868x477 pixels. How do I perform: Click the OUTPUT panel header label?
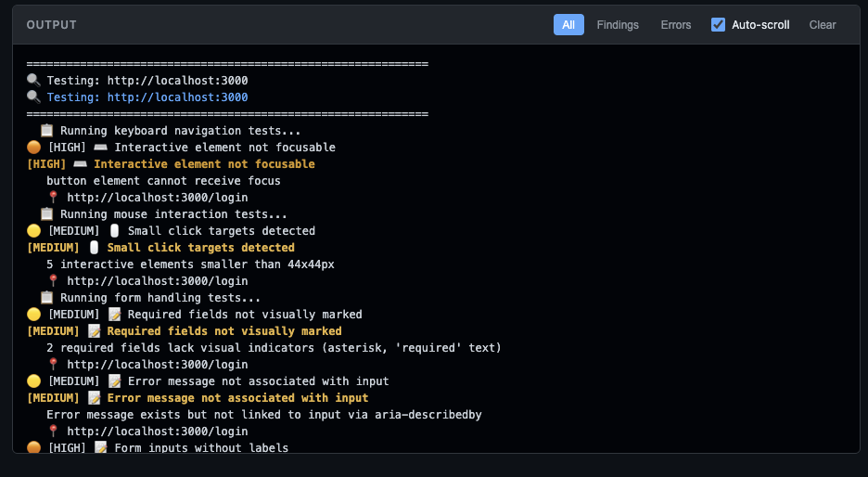click(x=52, y=25)
